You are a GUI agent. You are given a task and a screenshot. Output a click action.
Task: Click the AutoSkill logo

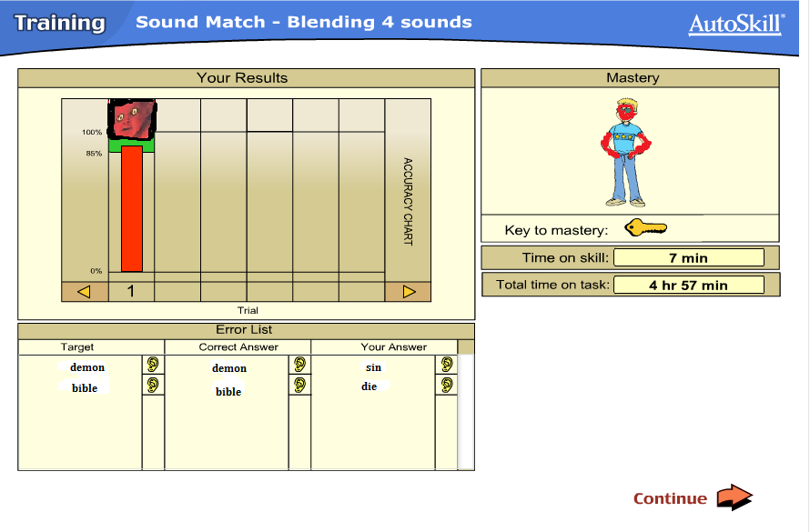click(x=736, y=25)
